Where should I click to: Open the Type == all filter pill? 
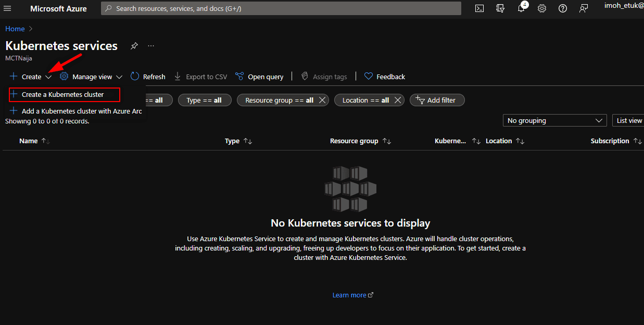[204, 100]
